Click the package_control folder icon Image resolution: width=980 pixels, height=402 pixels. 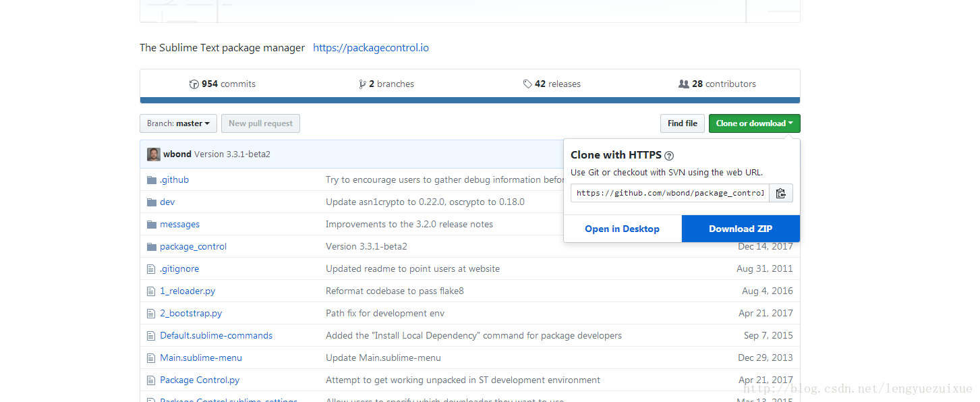[151, 247]
